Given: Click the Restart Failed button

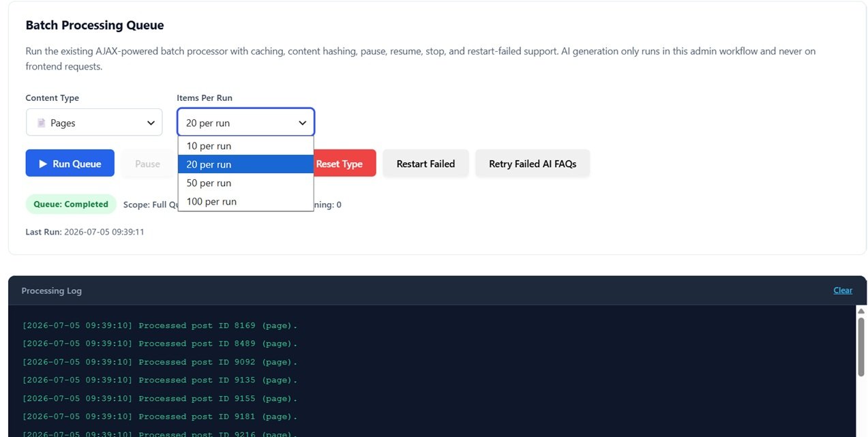Looking at the screenshot, I should [425, 164].
